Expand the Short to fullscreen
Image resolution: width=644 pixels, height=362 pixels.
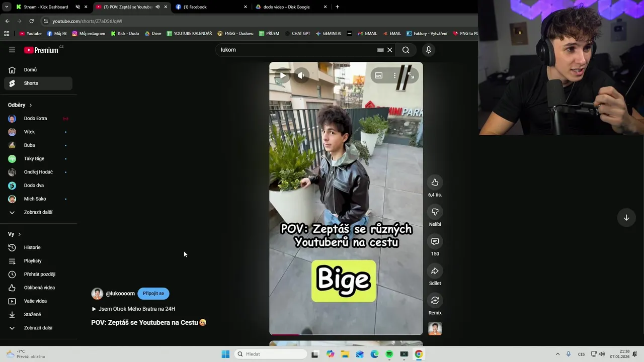[411, 75]
